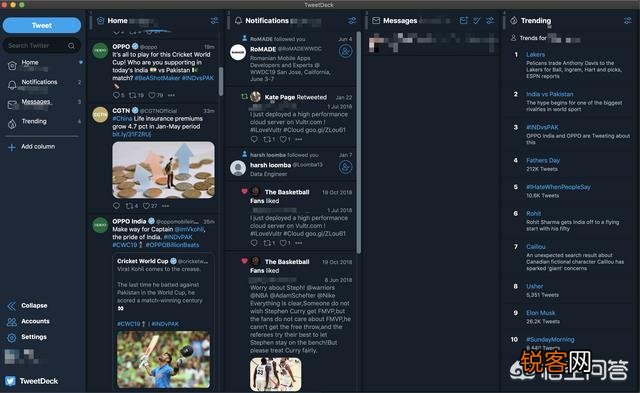Click the TweetDeck logo icon
This screenshot has width=640, height=393.
click(x=11, y=381)
